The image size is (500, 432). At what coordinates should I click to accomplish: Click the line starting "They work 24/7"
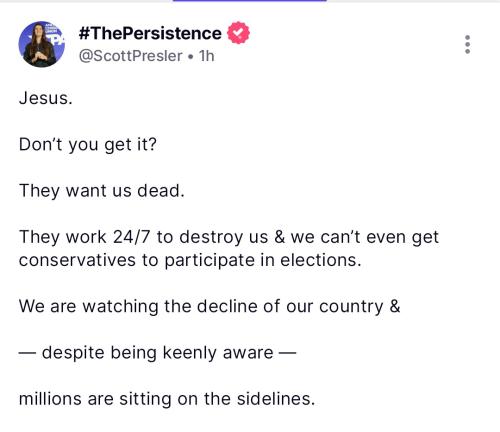(x=229, y=237)
